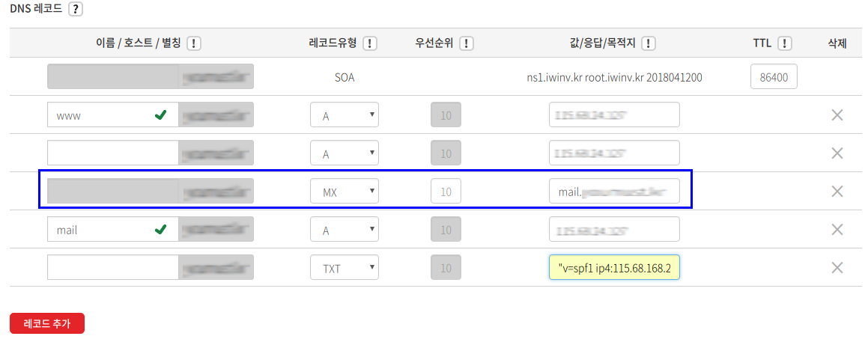This screenshot has height=348, width=868.
Task: Click the MX priority field
Action: (446, 192)
